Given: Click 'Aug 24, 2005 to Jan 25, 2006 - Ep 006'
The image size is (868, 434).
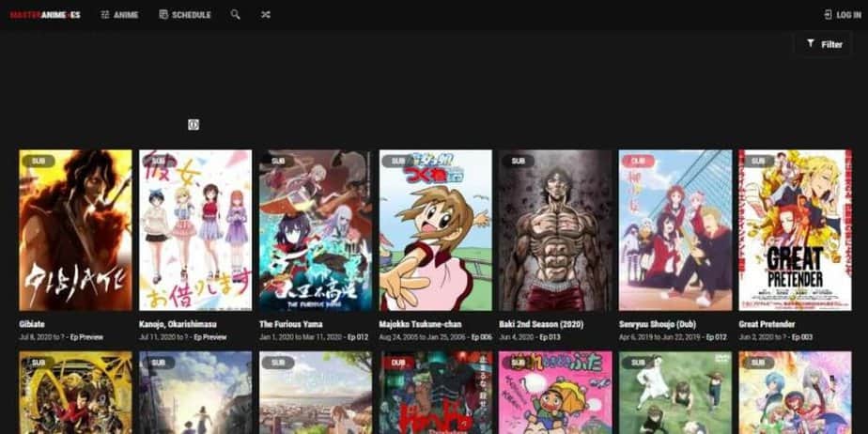Looking at the screenshot, I should 435,337.
